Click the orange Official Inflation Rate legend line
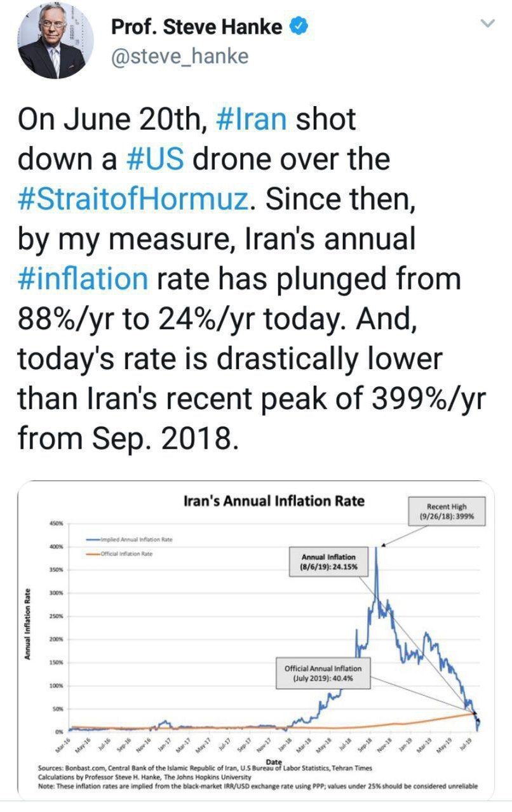 coord(91,553)
